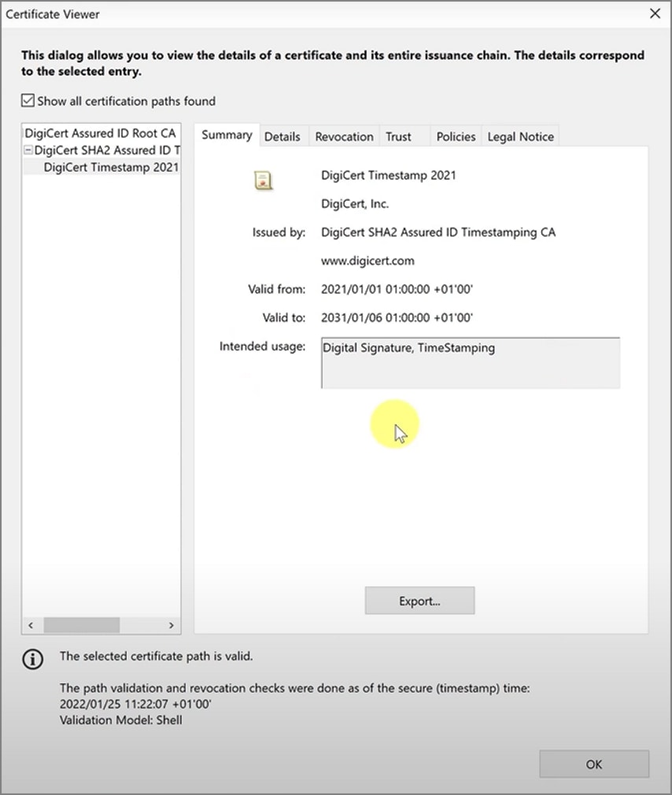Open the Details tab
This screenshot has width=672, height=795.
point(282,136)
